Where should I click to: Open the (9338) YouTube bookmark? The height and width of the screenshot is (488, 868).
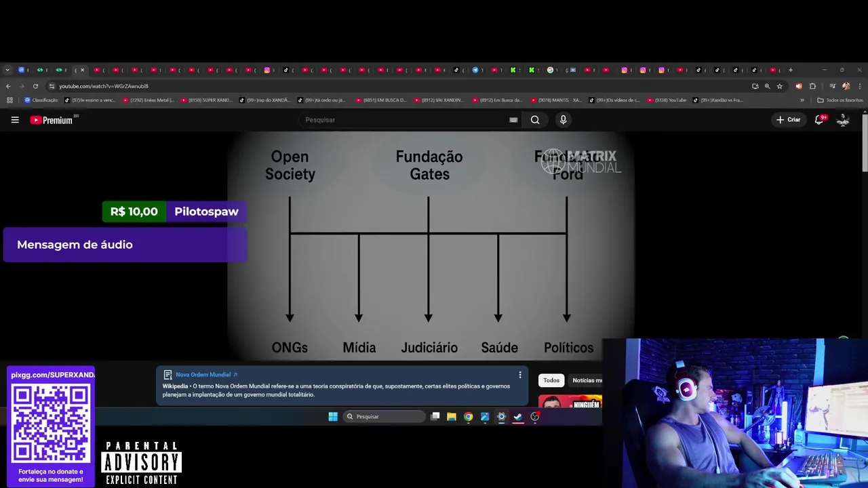tap(667, 100)
